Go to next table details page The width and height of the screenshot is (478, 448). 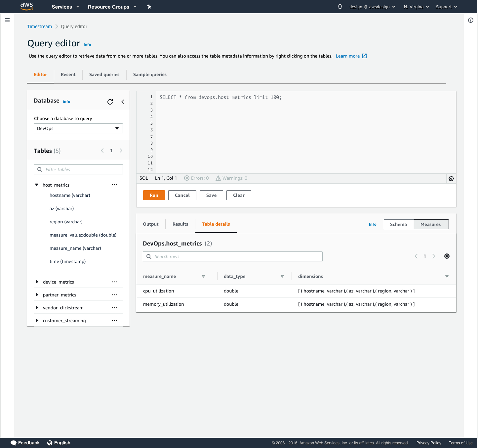434,256
